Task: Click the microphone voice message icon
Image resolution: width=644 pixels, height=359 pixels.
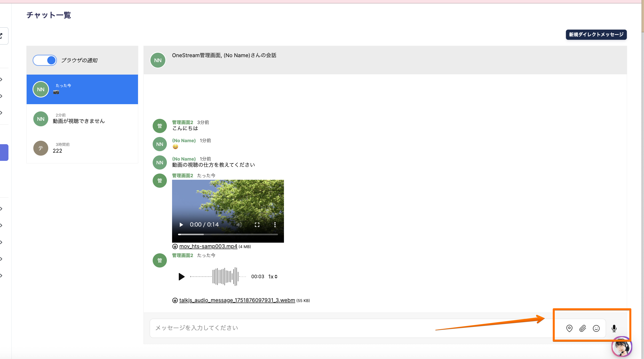Action: pos(614,328)
